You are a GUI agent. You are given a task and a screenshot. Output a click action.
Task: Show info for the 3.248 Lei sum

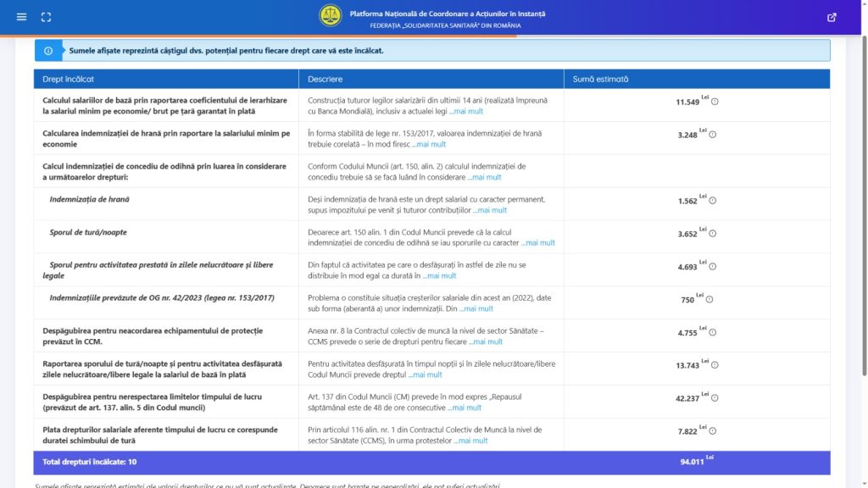pyautogui.click(x=712, y=135)
